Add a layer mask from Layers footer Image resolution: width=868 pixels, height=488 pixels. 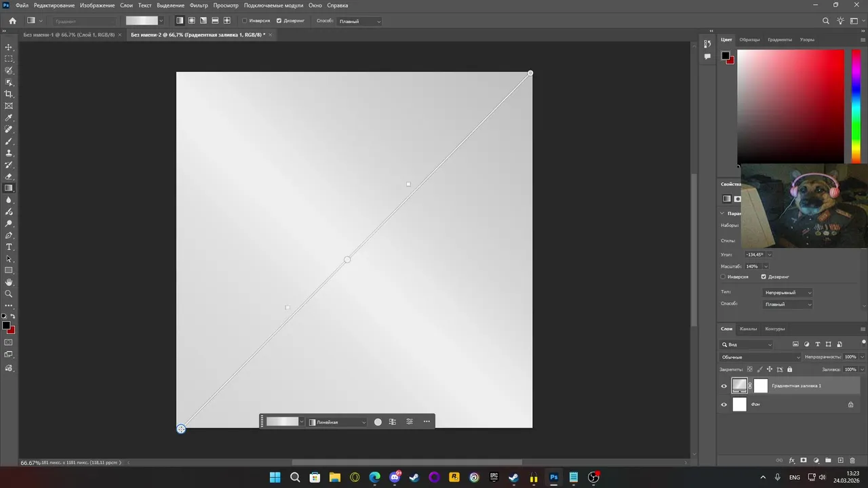[804, 460]
